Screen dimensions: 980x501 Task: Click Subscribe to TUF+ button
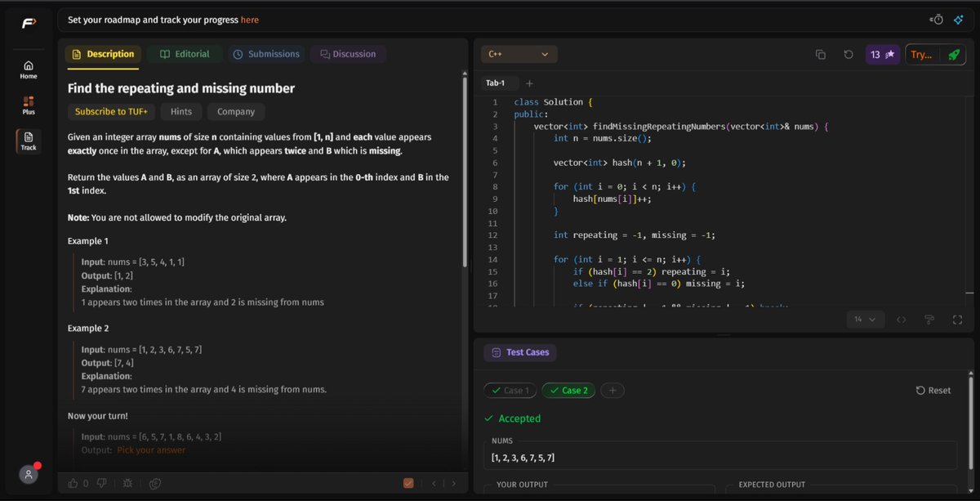(111, 111)
